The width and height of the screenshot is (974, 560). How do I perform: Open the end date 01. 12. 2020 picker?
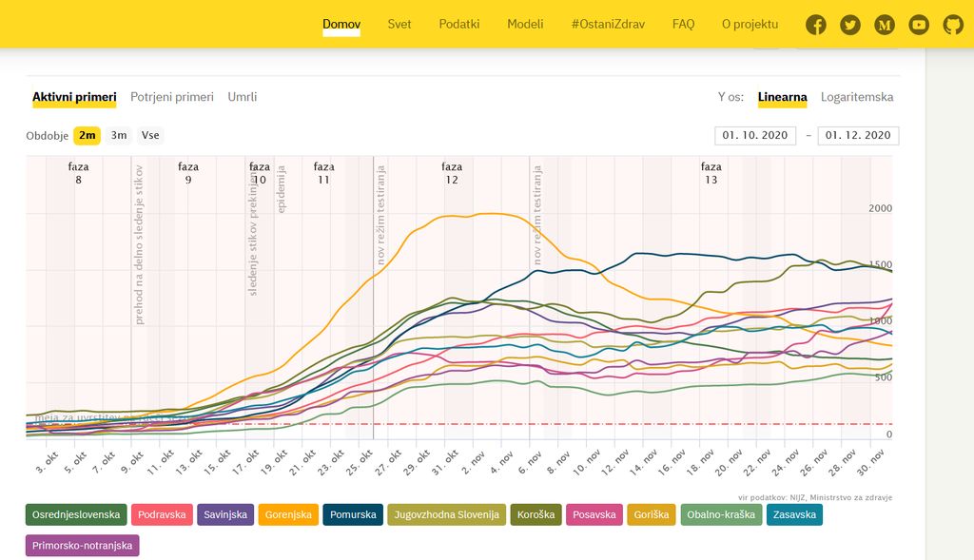[858, 136]
